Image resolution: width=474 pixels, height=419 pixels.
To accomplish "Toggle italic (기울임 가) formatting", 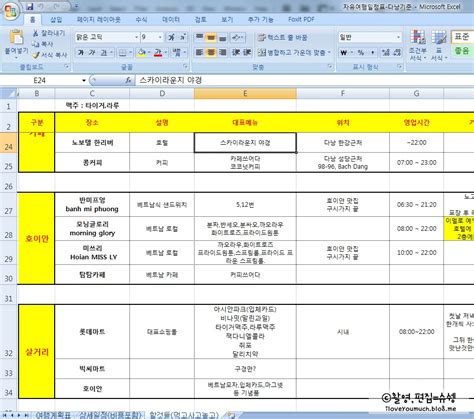I will tap(92, 52).
